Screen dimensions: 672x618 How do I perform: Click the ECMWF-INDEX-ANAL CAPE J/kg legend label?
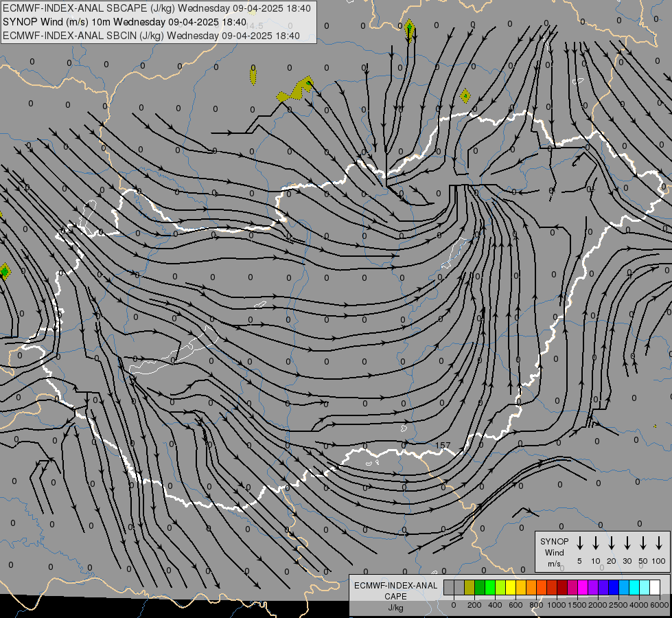395,596
